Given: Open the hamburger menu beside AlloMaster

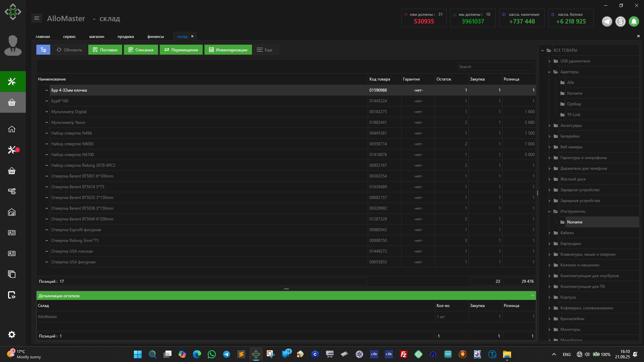Looking at the screenshot, I should point(37,18).
